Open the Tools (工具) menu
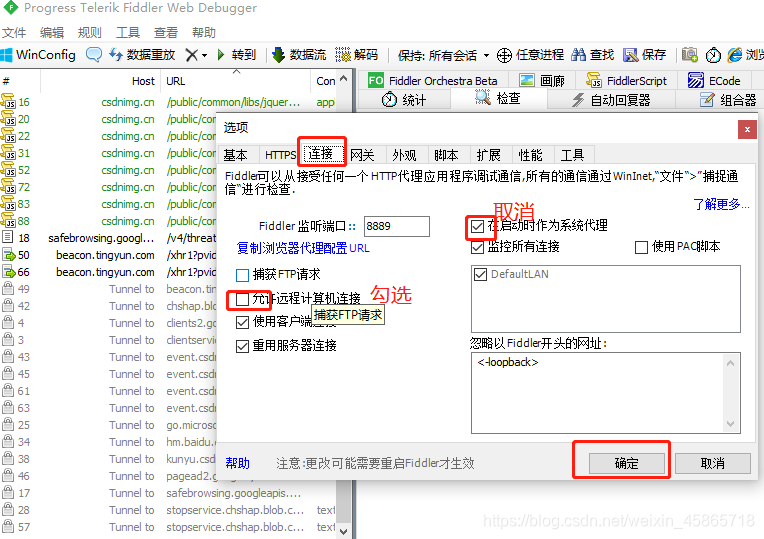 (x=128, y=32)
